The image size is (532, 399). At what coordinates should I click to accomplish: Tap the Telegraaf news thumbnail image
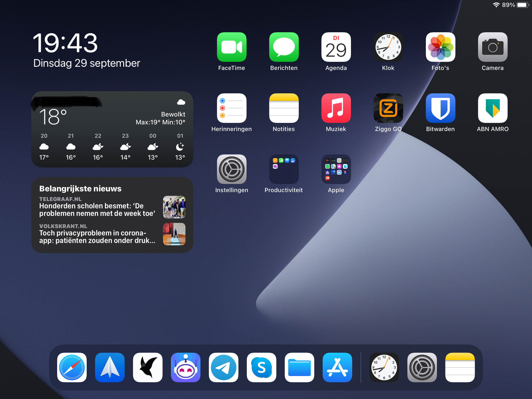[x=174, y=207]
